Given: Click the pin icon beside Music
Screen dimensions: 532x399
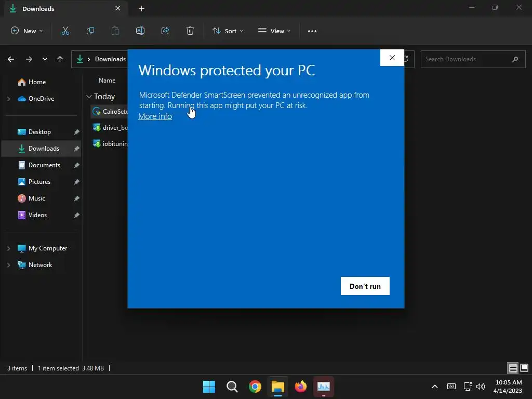Looking at the screenshot, I should (x=77, y=198).
